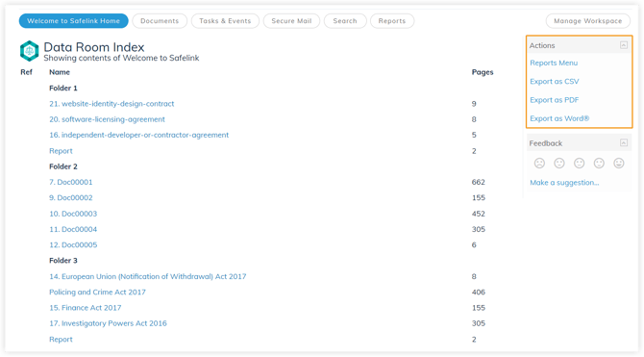Select the very happy face feedback icon
This screenshot has height=357, width=644.
pos(619,164)
